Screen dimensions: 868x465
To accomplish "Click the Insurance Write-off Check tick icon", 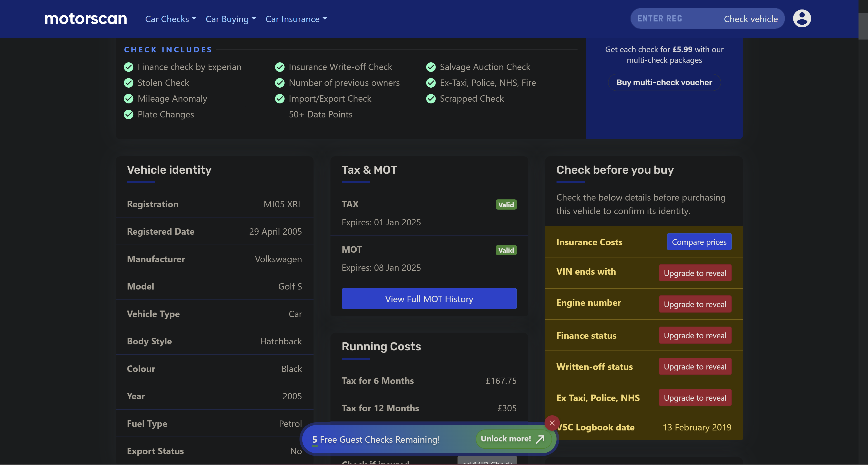I will [280, 67].
